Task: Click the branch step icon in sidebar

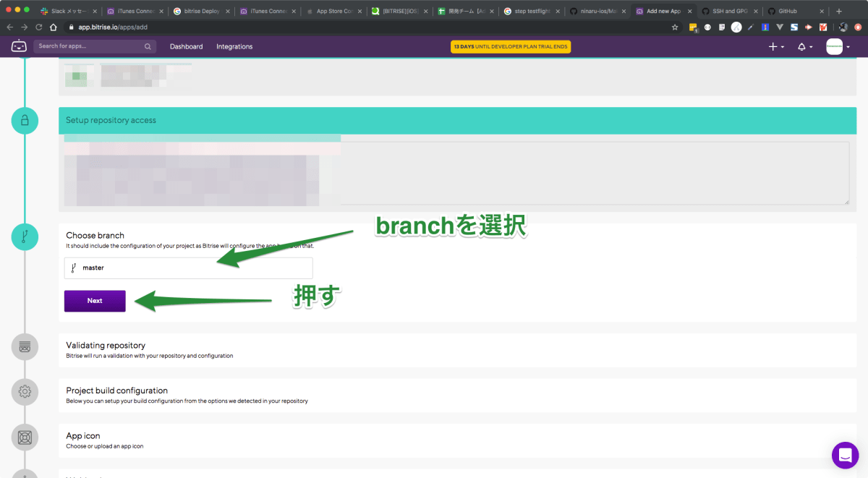Action: pos(25,236)
